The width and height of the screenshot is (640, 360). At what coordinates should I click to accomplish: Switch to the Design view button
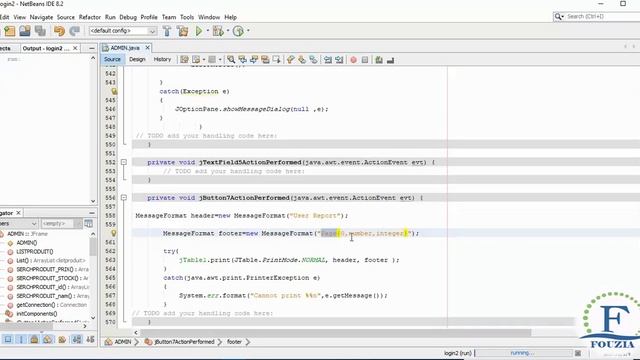point(137,60)
